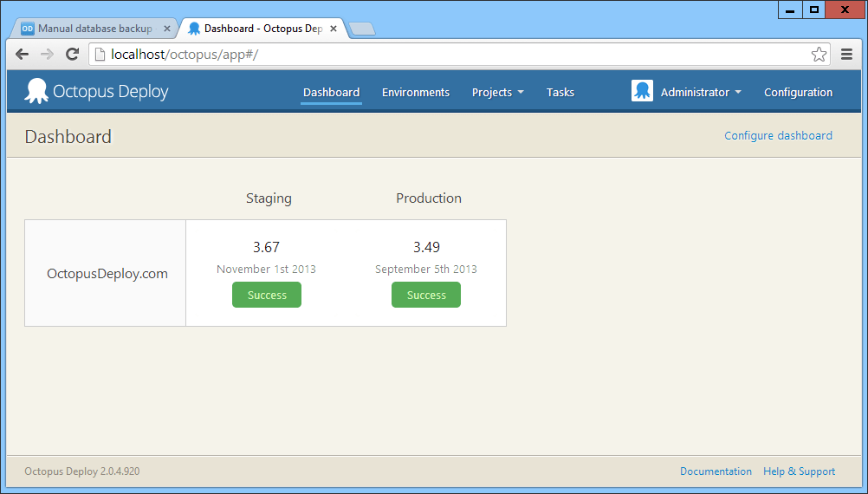Click the localhost address bar
This screenshot has width=868, height=494.
coord(450,55)
